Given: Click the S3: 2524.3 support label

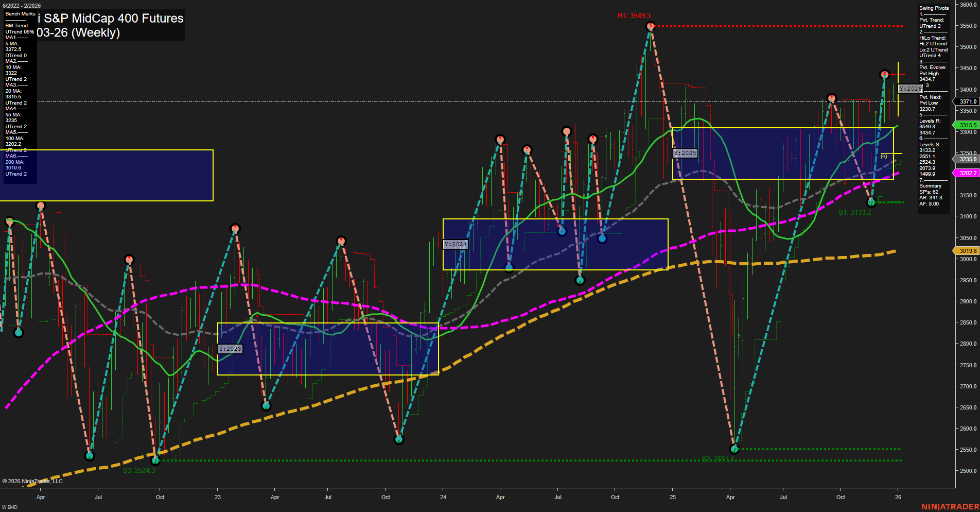Looking at the screenshot, I should [x=139, y=470].
